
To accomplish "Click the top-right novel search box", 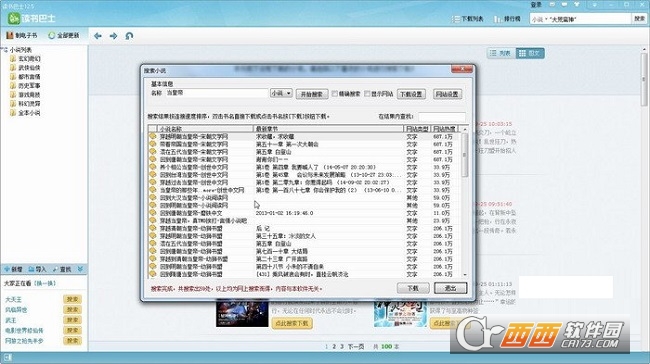I will pyautogui.click(x=580, y=19).
